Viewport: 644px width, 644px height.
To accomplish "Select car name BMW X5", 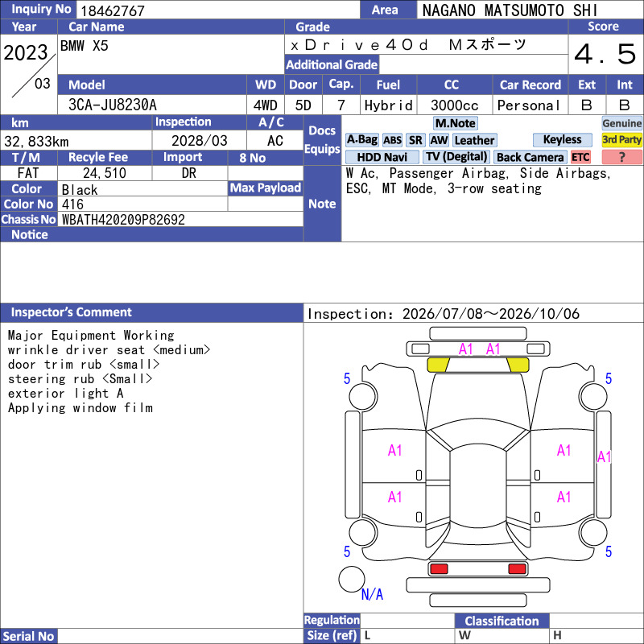I will tap(85, 46).
